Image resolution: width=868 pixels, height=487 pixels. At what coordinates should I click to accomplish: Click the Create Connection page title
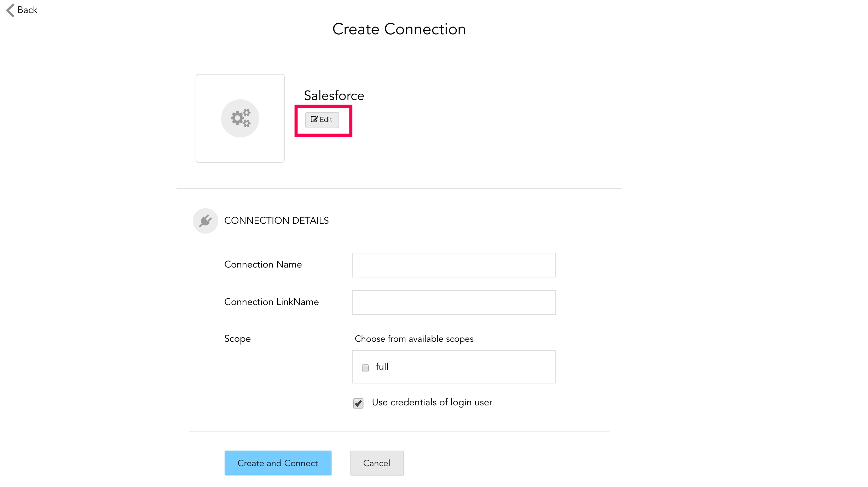[399, 29]
